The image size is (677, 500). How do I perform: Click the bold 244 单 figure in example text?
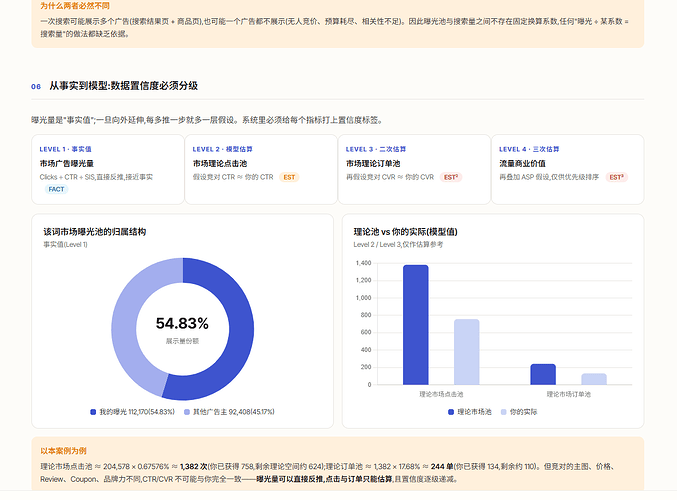[x=442, y=466]
